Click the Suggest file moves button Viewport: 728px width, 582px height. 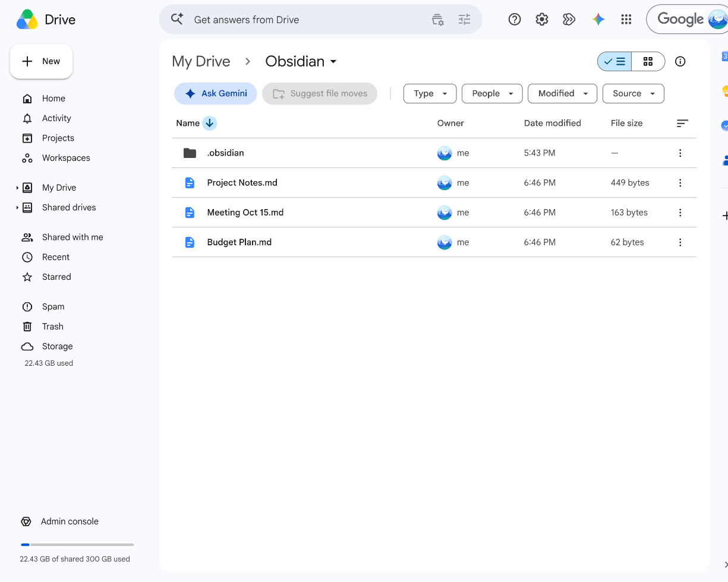pos(320,94)
